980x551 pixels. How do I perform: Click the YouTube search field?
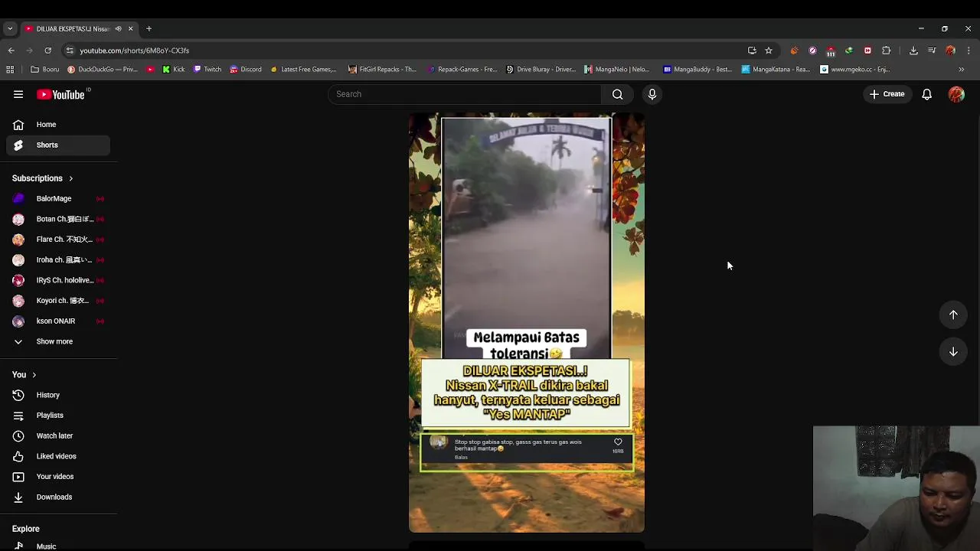click(x=465, y=94)
